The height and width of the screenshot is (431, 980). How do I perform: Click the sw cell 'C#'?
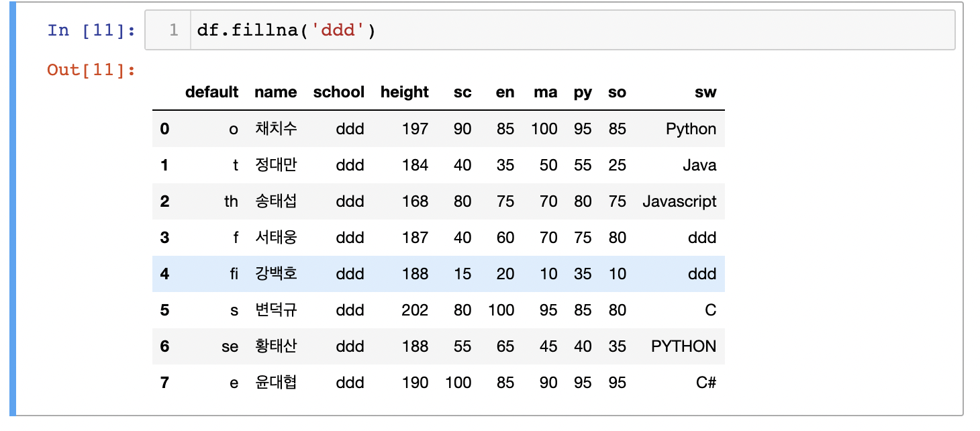[706, 383]
